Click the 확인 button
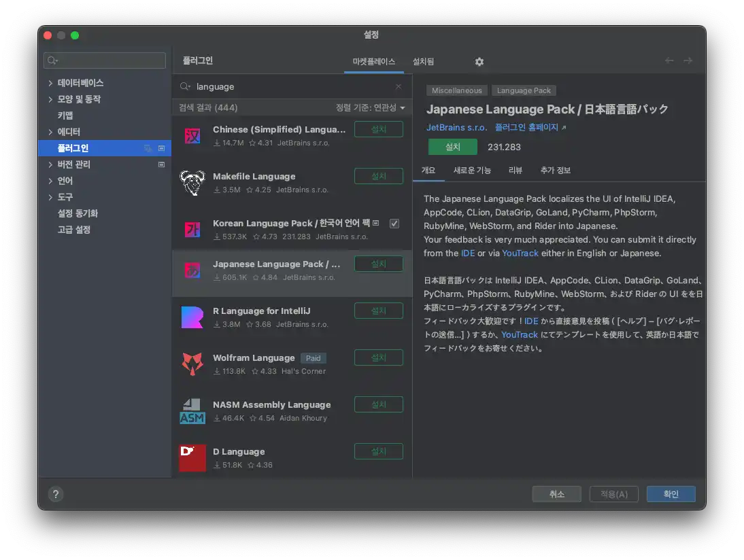This screenshot has width=744, height=560. pos(671,494)
